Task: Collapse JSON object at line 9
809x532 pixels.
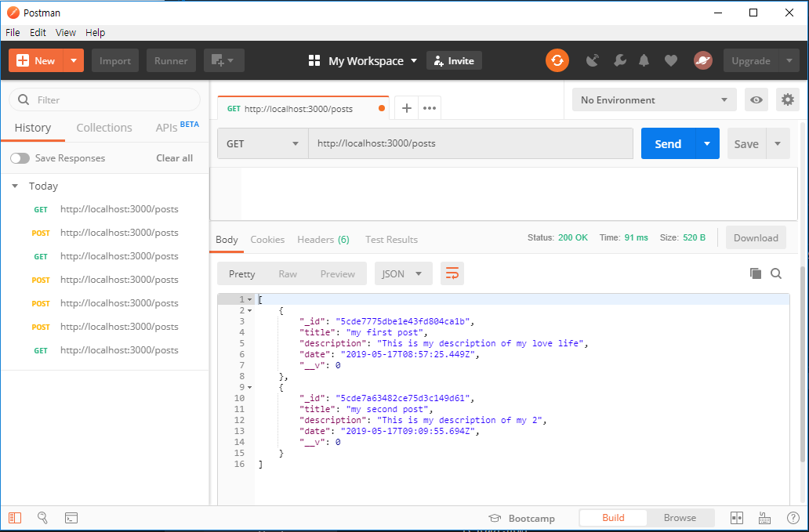Action: 250,387
